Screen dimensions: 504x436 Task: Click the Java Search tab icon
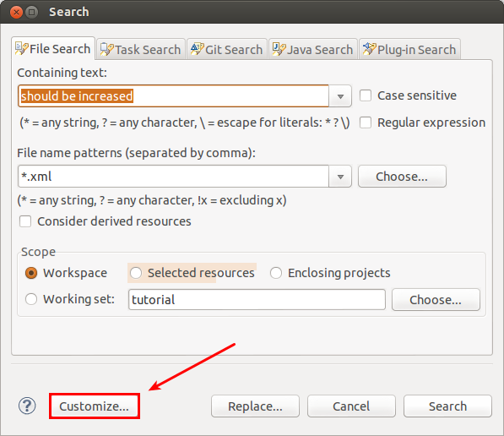(x=279, y=49)
